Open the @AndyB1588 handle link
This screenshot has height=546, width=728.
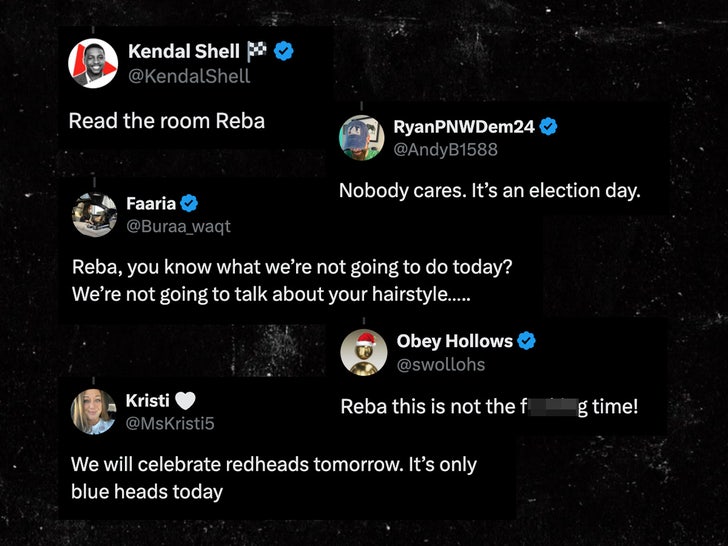pyautogui.click(x=445, y=150)
